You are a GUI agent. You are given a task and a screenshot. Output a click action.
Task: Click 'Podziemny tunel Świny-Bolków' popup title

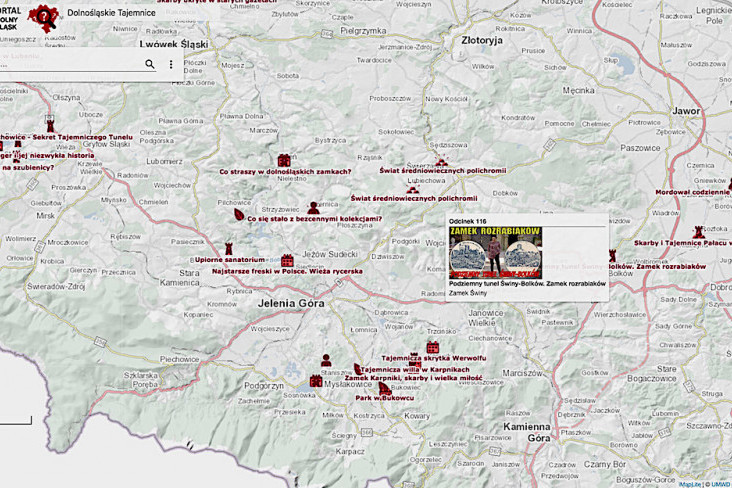tap(527, 284)
